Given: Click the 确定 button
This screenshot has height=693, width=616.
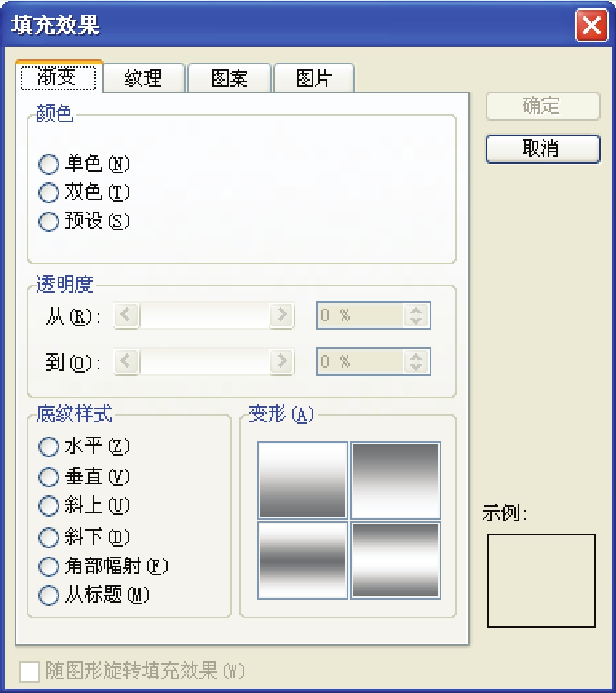Looking at the screenshot, I should click(x=543, y=106).
